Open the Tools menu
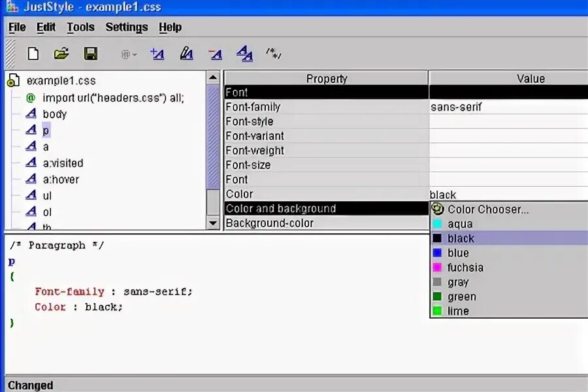 [80, 27]
